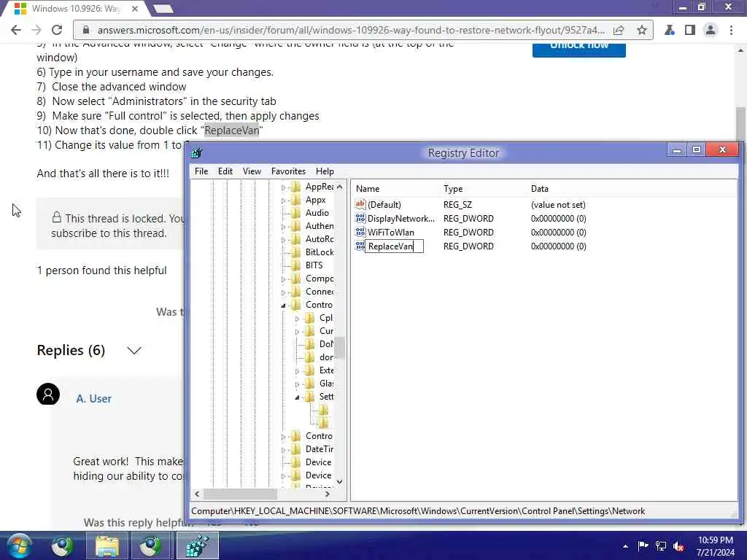Select the Audio registry key
This screenshot has height=560, width=747.
[x=317, y=213]
